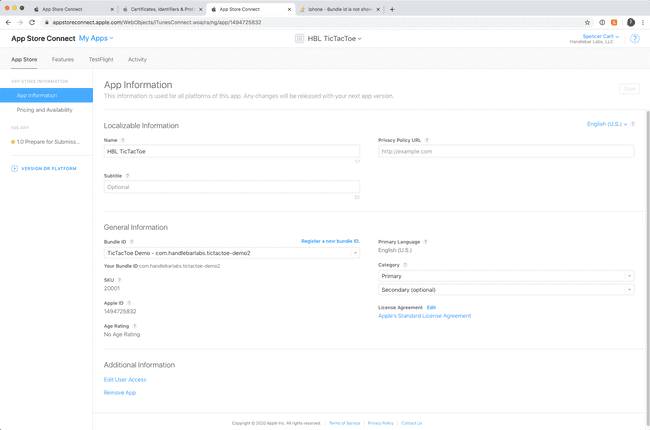Image resolution: width=650 pixels, height=430 pixels.
Task: Open Pricing and Availability in sidebar
Action: tap(44, 110)
